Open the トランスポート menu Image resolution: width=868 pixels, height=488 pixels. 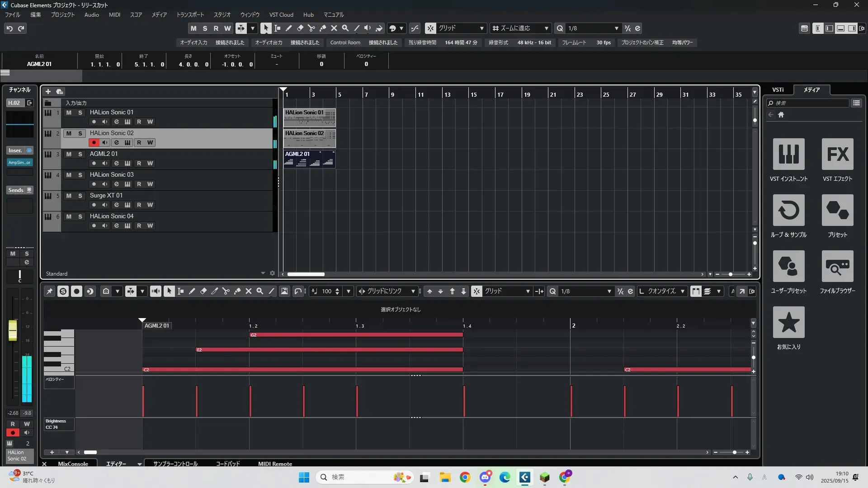coord(190,14)
